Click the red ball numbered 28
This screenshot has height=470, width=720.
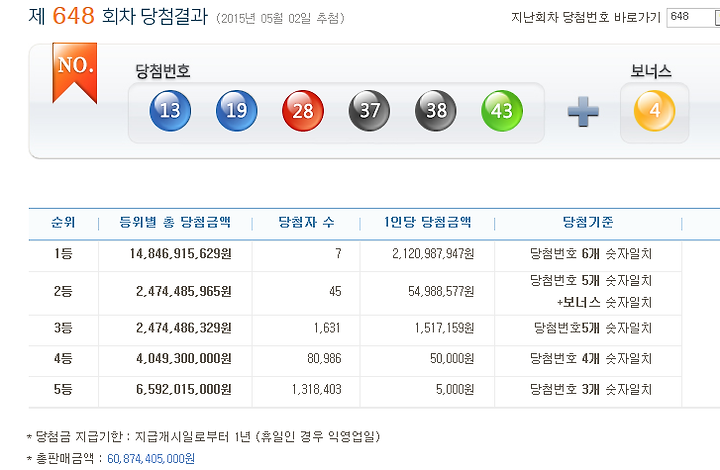point(303,111)
